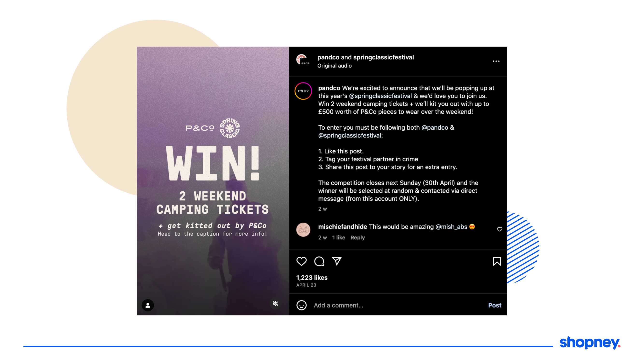Open the pandco profile in the header
The image size is (644, 362).
click(x=328, y=57)
